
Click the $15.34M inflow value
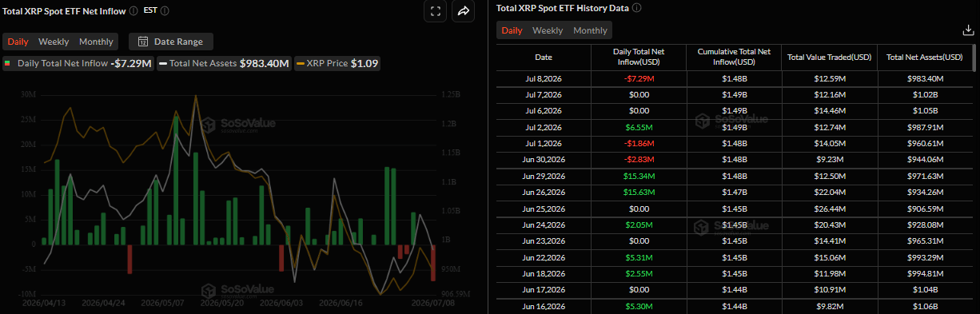(x=639, y=176)
